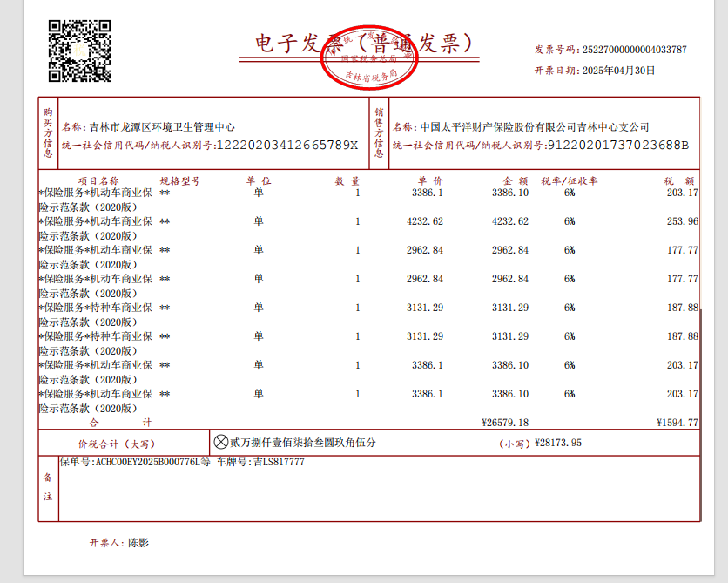Select seller name 中国太平洋财产保险股份有限公司吉林中心支公司

click(x=535, y=127)
